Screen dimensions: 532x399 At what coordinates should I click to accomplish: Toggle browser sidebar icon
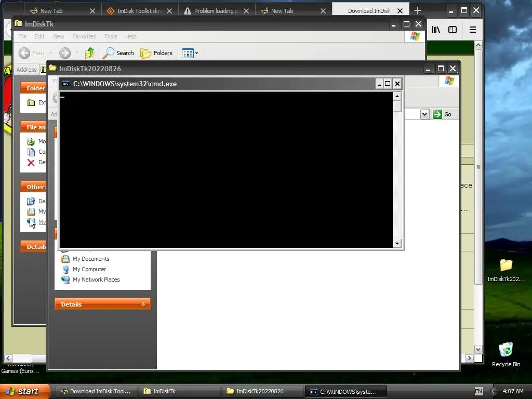[x=453, y=30]
